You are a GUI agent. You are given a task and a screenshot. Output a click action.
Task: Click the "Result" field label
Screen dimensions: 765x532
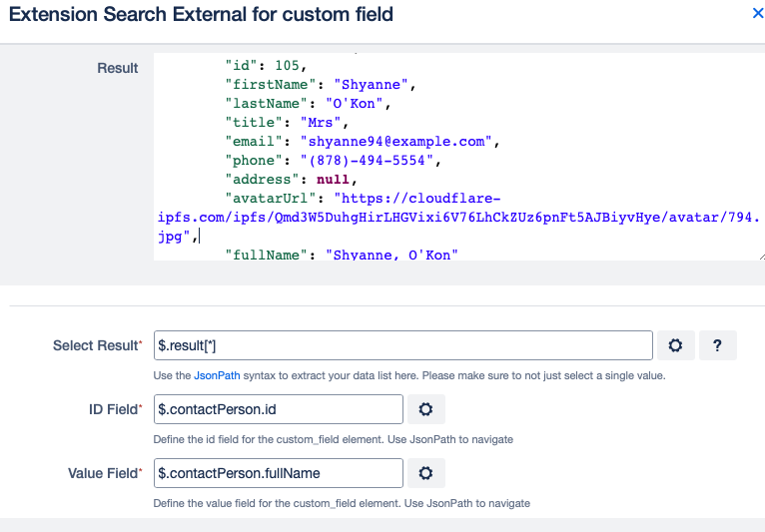[x=117, y=68]
